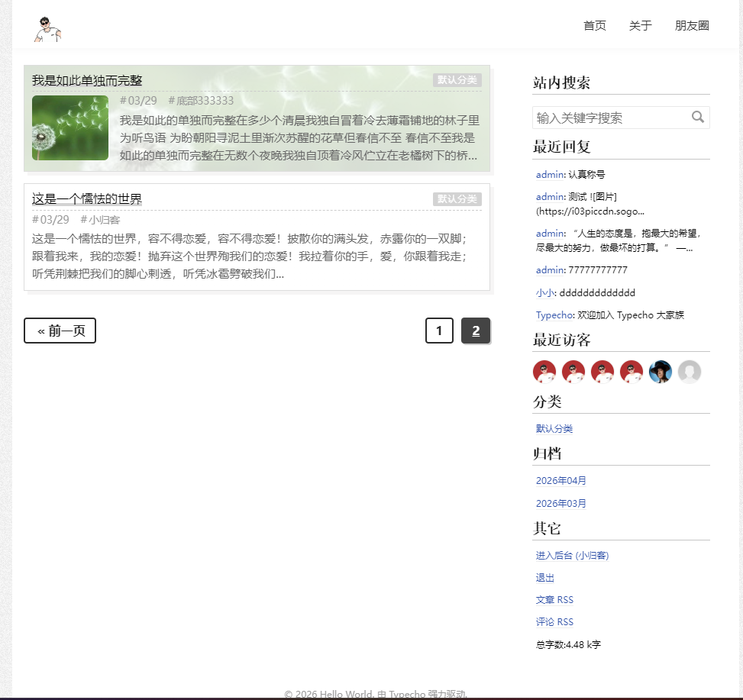The image size is (743, 700).
Task: Open the 朋友圈 navigation link
Action: point(692,26)
